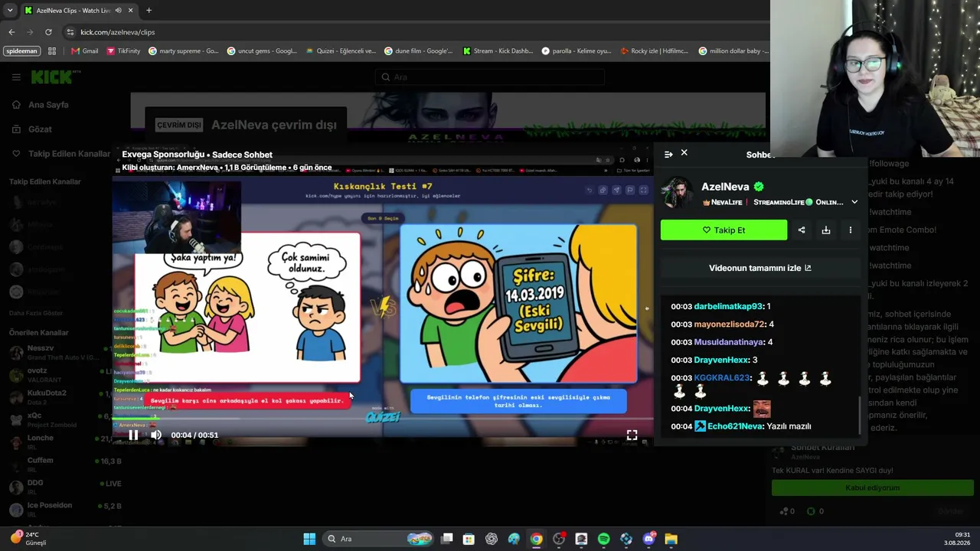
Task: Go back in the browser
Action: tap(11, 32)
